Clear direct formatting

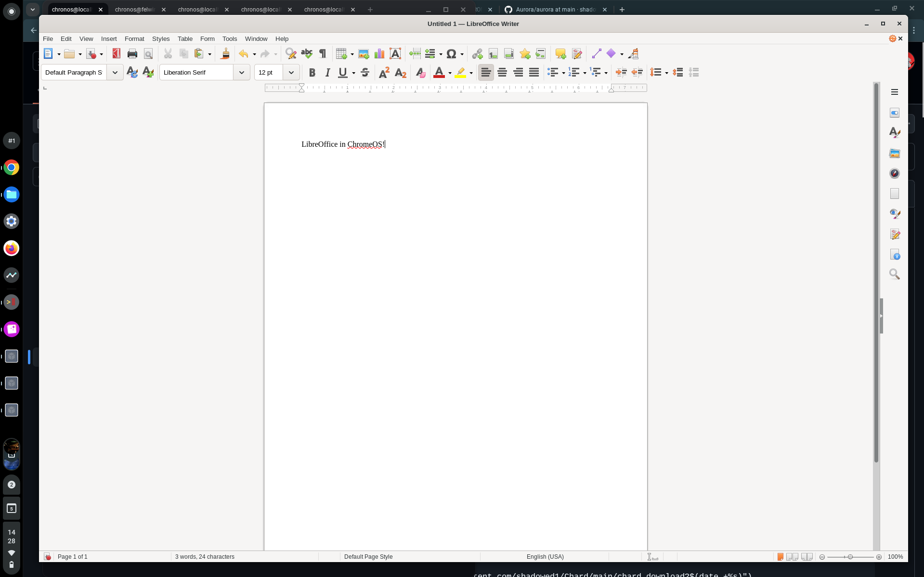click(x=420, y=73)
